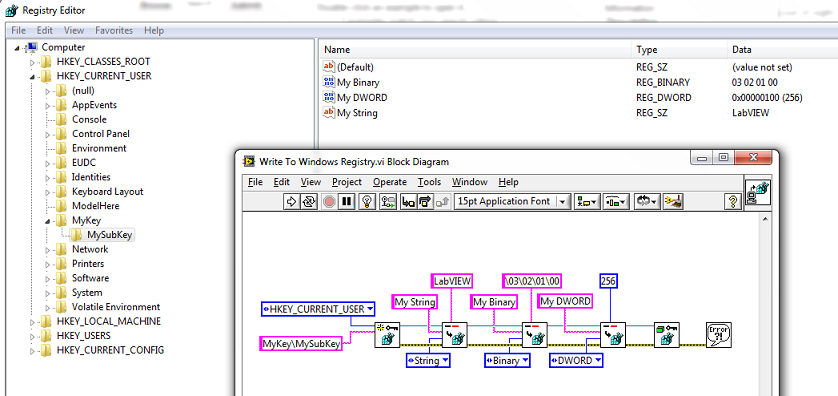Toggle Retain Wire Values button
The image size is (838, 396).
pos(388,201)
